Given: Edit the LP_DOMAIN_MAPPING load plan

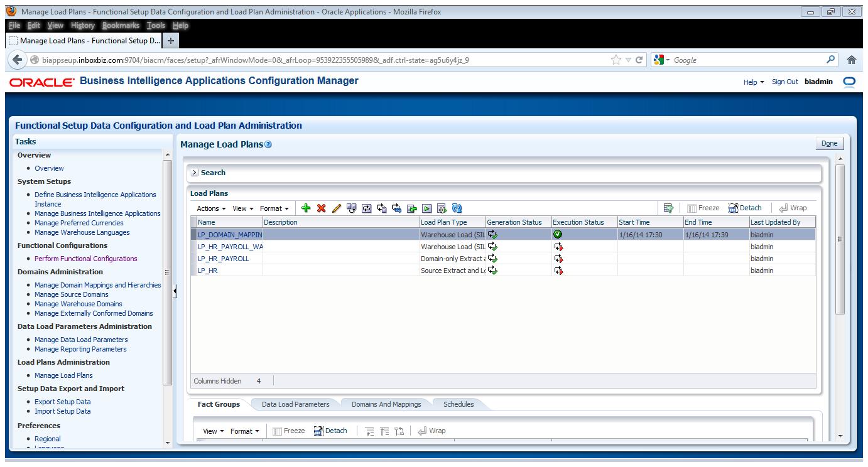Looking at the screenshot, I should [x=337, y=208].
